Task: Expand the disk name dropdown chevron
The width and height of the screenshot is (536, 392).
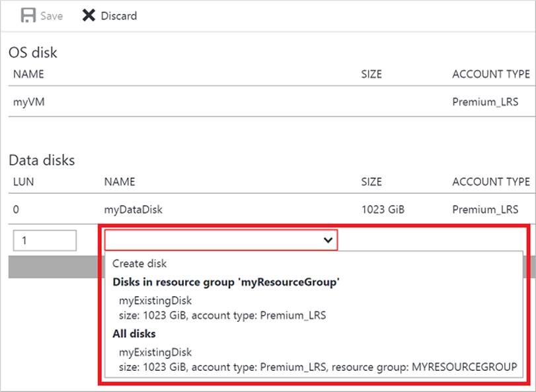Action: click(x=327, y=241)
